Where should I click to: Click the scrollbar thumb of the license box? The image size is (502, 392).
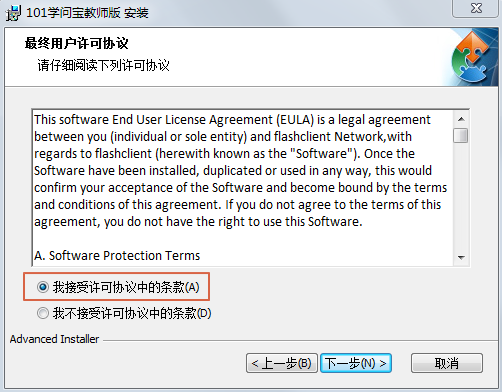click(x=461, y=135)
